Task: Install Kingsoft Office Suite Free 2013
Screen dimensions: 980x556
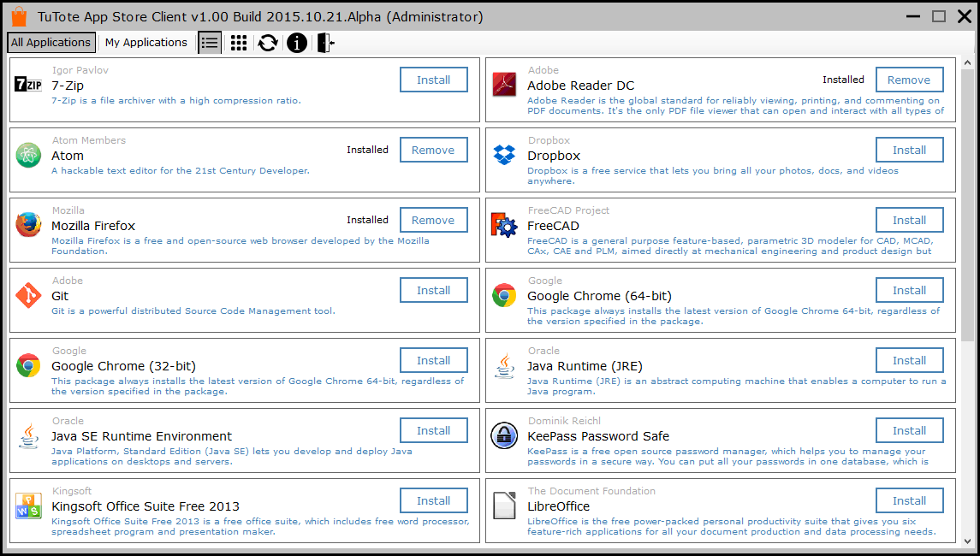Action: click(x=434, y=501)
